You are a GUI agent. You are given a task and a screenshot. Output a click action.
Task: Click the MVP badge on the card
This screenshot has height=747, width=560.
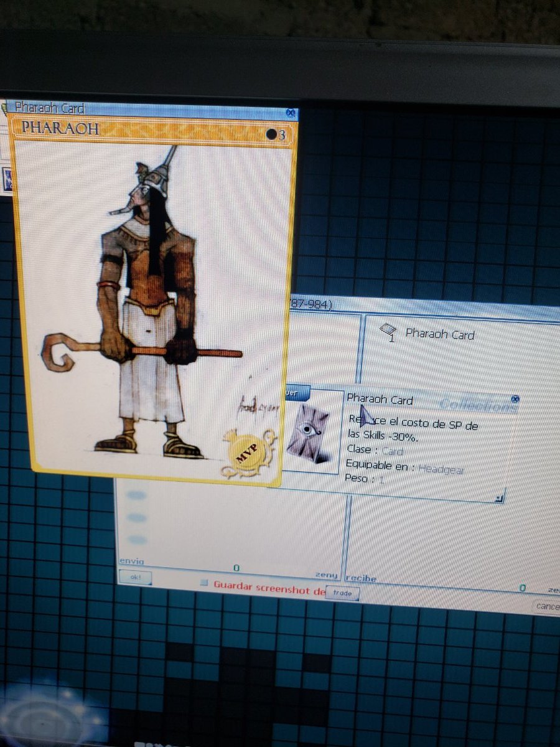248,454
